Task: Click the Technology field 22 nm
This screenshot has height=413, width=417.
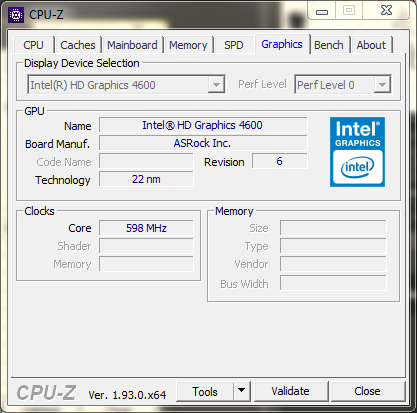Action: tap(146, 179)
